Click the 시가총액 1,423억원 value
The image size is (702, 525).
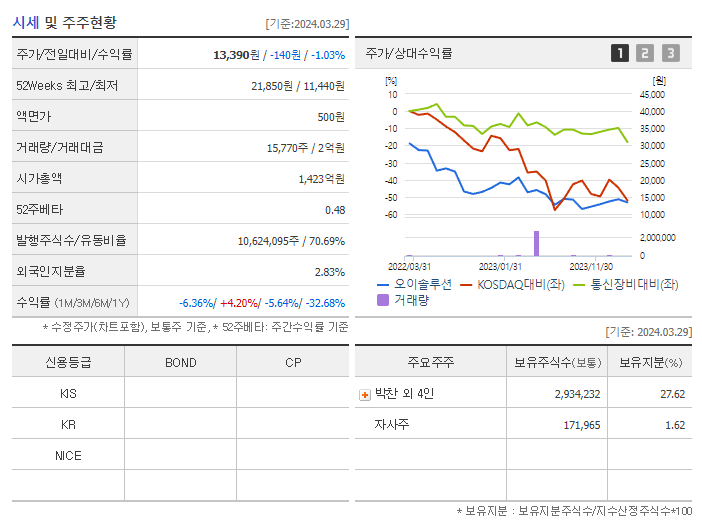pos(321,179)
